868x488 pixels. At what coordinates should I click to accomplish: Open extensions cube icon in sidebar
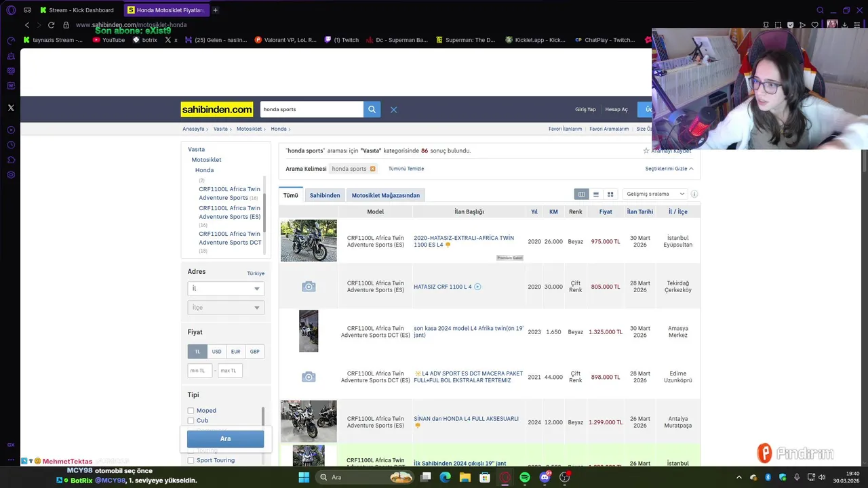click(11, 160)
